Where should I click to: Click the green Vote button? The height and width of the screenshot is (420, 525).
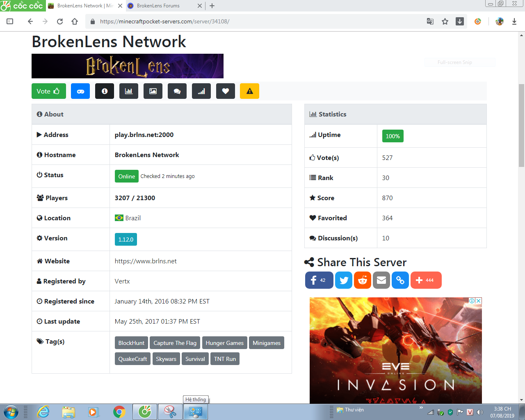coord(49,91)
